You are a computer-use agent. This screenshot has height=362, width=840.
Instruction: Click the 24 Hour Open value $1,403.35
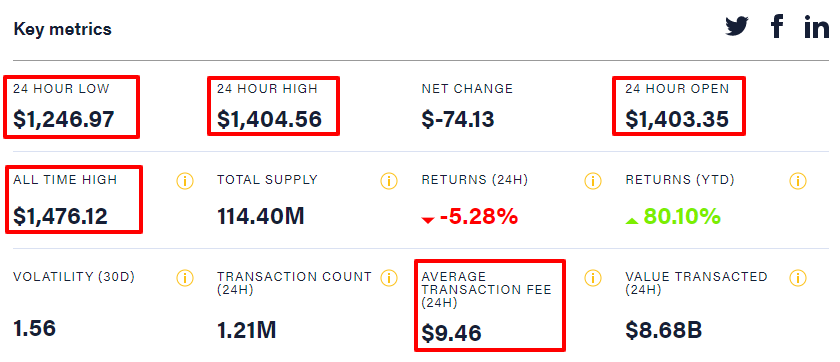(x=677, y=119)
